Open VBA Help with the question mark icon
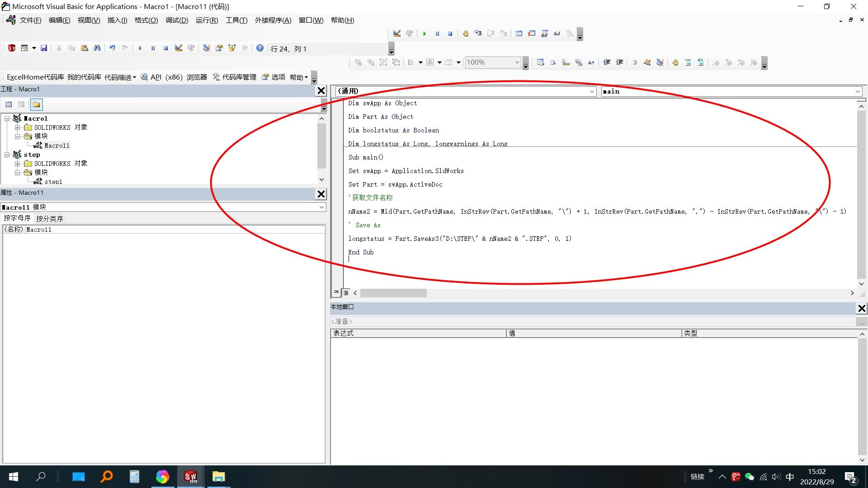The width and height of the screenshot is (868, 488). tap(260, 48)
